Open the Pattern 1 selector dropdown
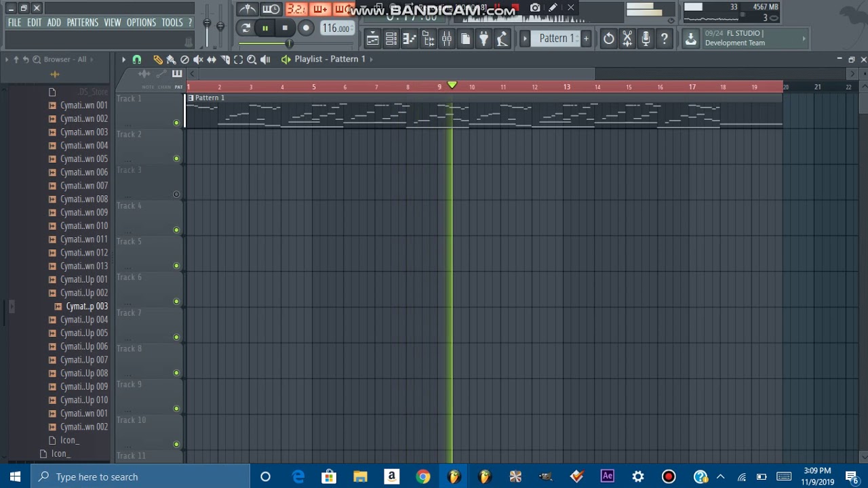Image resolution: width=868 pixels, height=488 pixels. pos(556,39)
